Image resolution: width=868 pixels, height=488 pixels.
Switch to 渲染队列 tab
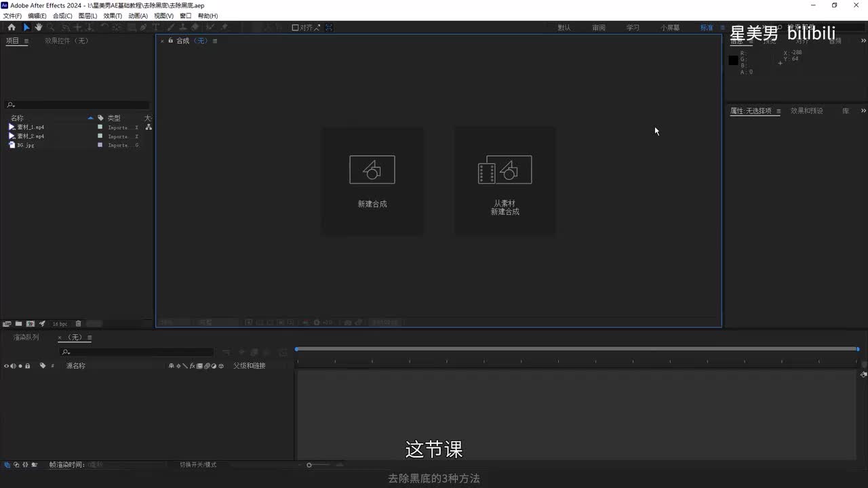click(26, 338)
